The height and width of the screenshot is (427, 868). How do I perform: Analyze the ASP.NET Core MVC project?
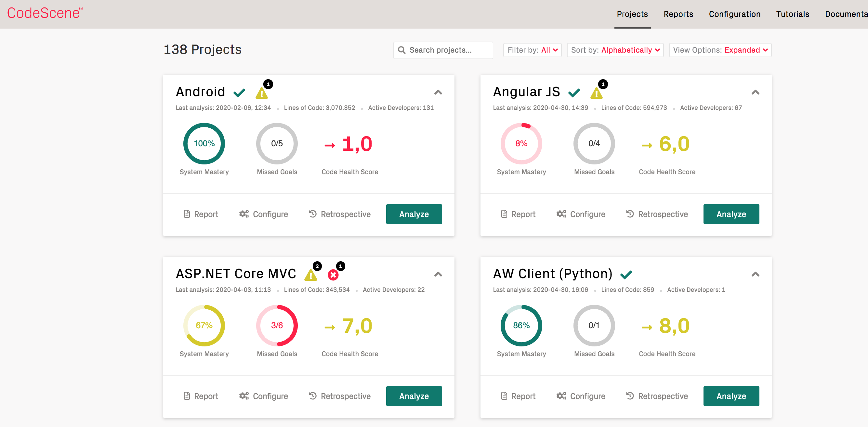pos(414,396)
